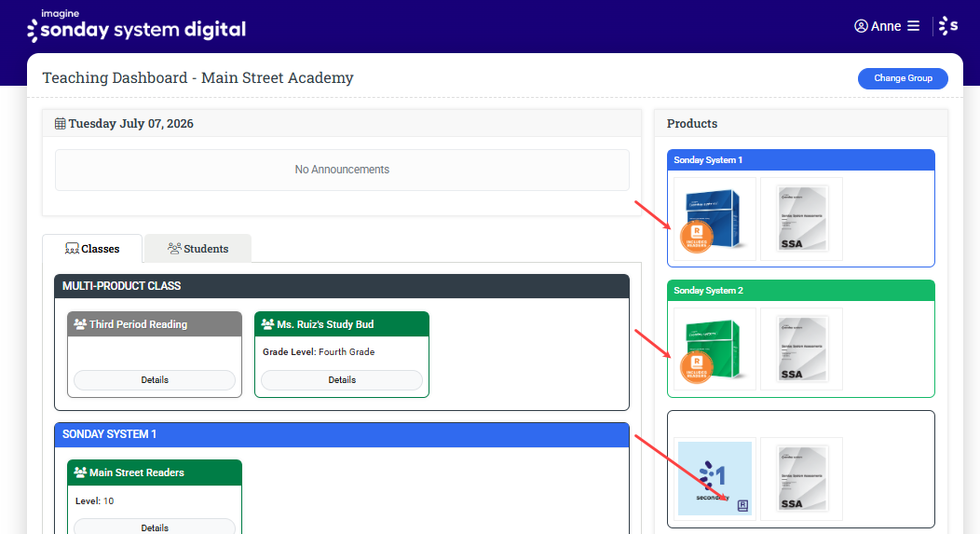Click the Sonday System 1 product panel header

click(x=800, y=160)
